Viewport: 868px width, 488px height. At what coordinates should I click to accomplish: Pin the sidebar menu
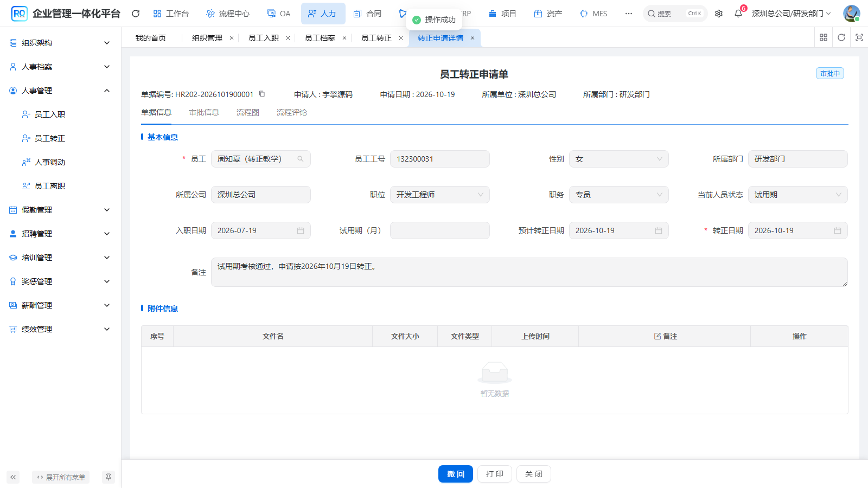[x=108, y=477]
